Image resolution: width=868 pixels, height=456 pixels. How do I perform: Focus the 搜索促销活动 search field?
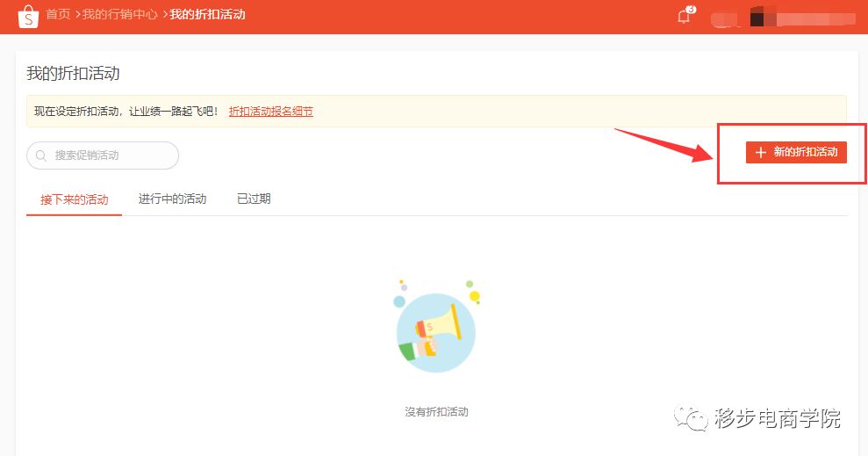tap(103, 156)
